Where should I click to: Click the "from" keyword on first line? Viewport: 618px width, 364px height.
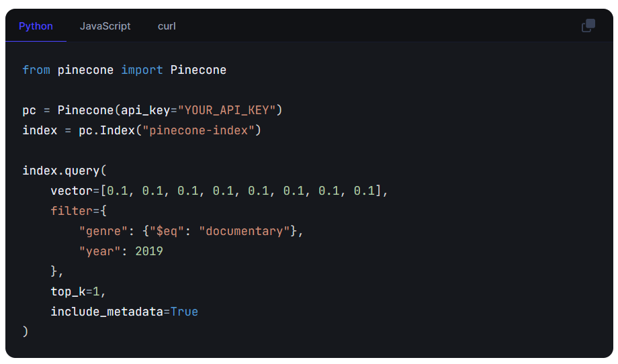tap(36, 70)
